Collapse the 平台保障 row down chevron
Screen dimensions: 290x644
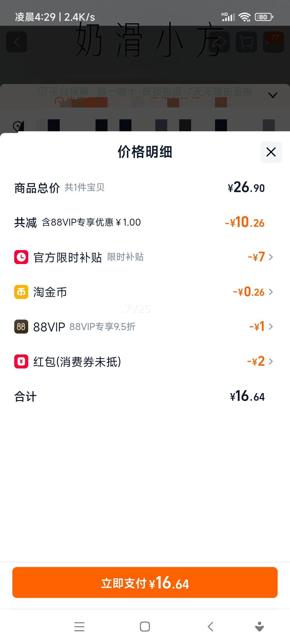pos(273,95)
